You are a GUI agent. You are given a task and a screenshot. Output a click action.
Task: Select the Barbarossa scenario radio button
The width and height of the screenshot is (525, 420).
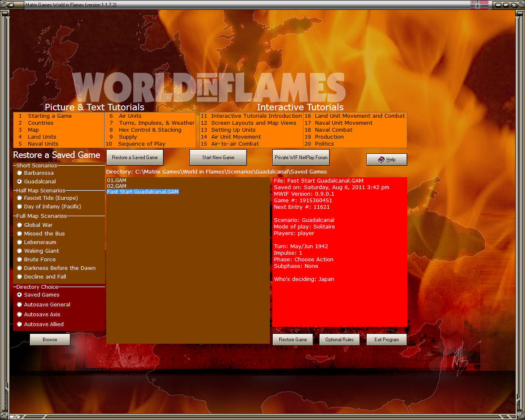(19, 173)
